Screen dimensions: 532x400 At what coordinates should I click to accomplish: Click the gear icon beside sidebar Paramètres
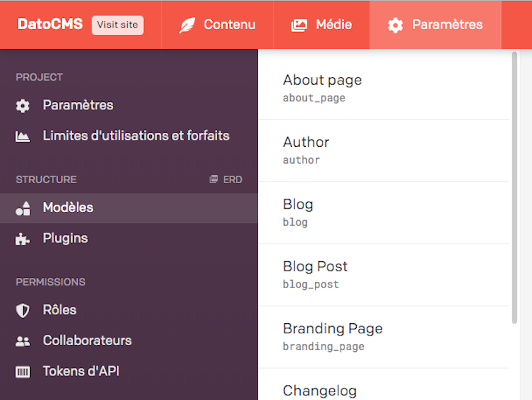click(22, 105)
